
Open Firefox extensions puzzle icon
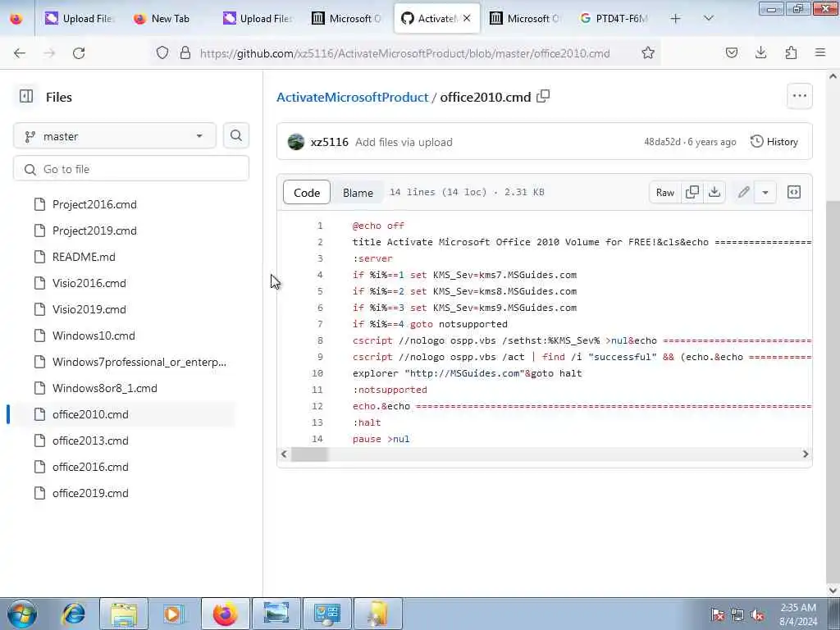click(791, 53)
